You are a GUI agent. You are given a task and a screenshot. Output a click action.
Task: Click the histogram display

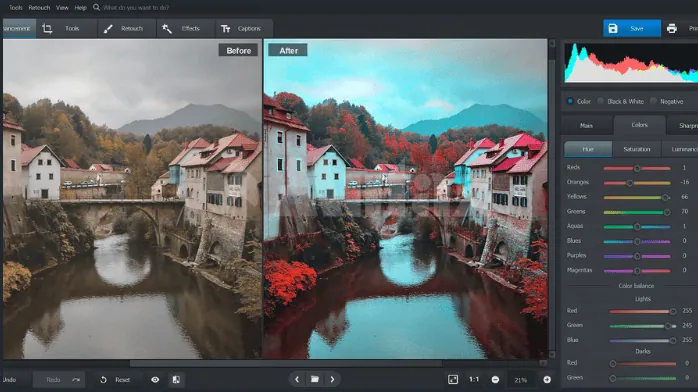[631, 62]
